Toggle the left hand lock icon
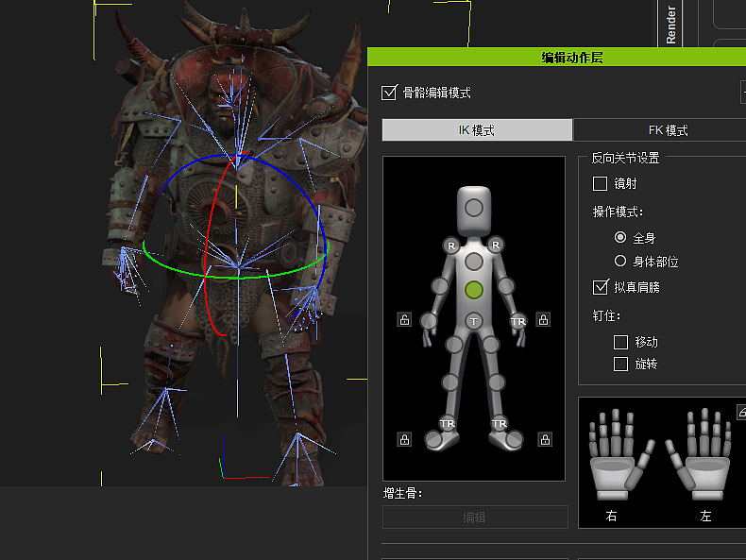The height and width of the screenshot is (560, 746). tap(543, 319)
